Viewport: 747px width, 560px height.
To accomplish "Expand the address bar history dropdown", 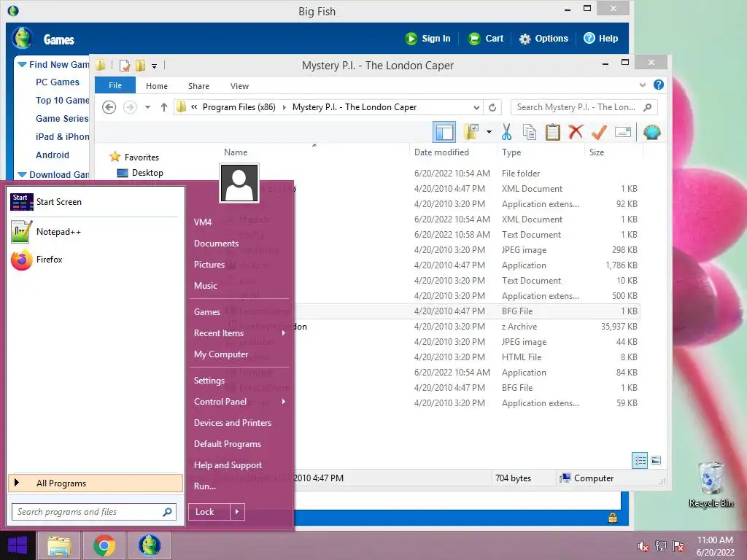I will 476,107.
